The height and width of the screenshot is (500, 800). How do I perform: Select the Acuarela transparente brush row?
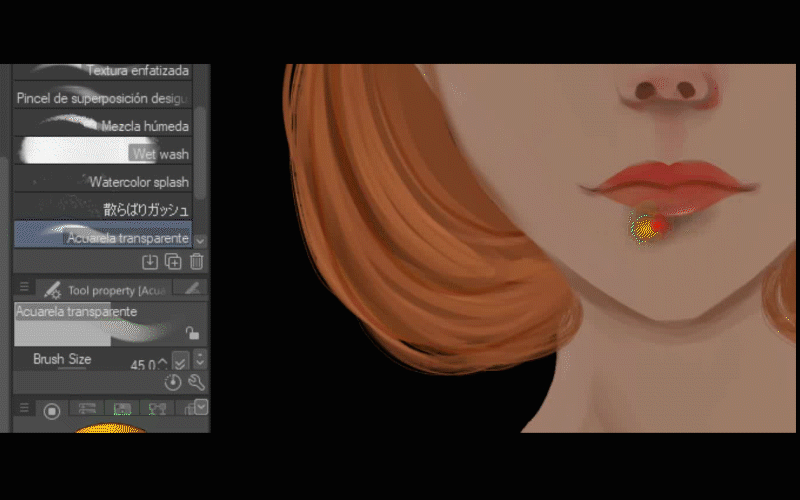pos(103,235)
